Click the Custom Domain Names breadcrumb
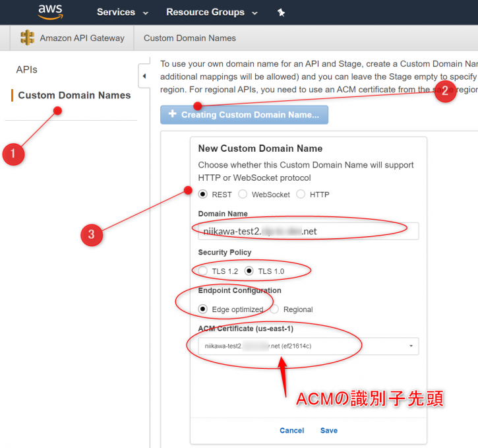 pos(190,38)
